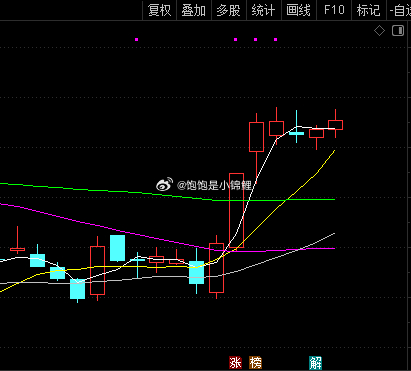This screenshot has height=371, width=411.
Task: Open the 复权 menu
Action: coord(159,10)
